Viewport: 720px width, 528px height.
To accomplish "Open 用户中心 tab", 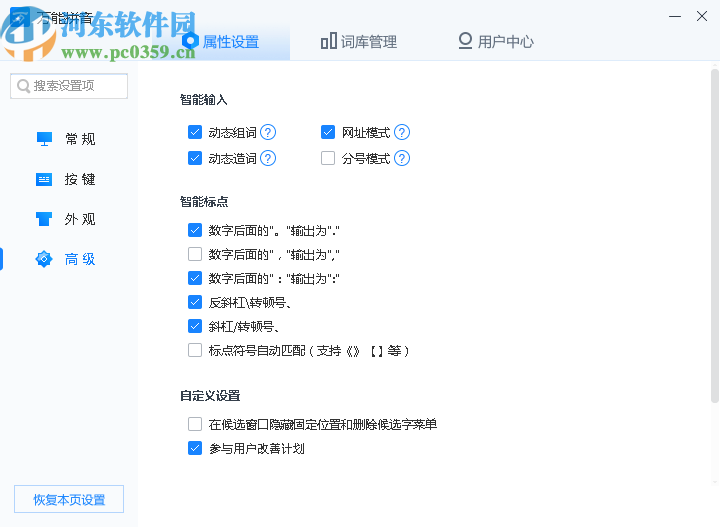I will 496,42.
